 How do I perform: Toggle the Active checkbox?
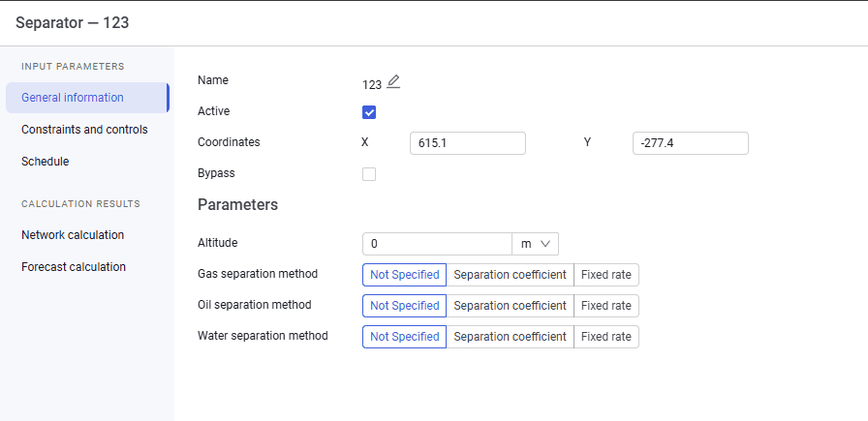tap(369, 112)
